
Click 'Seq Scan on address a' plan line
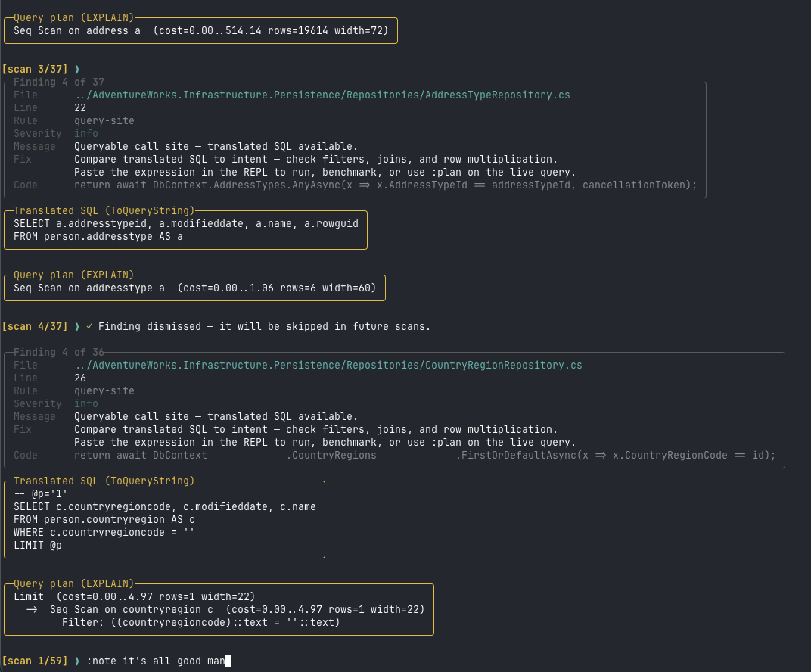(200, 30)
